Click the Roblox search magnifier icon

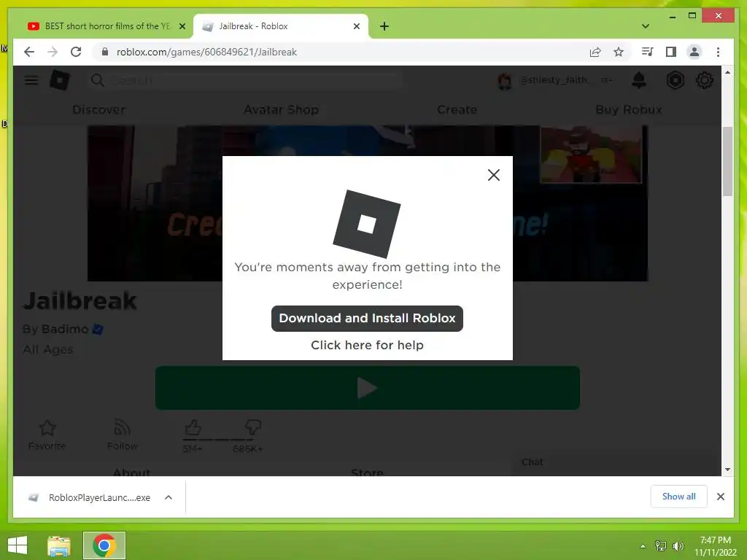(97, 80)
